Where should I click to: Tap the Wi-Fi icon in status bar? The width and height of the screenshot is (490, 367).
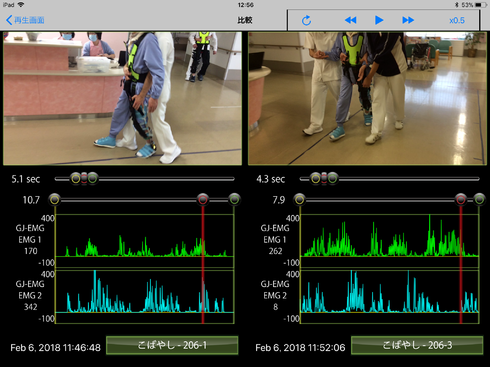click(x=21, y=5)
